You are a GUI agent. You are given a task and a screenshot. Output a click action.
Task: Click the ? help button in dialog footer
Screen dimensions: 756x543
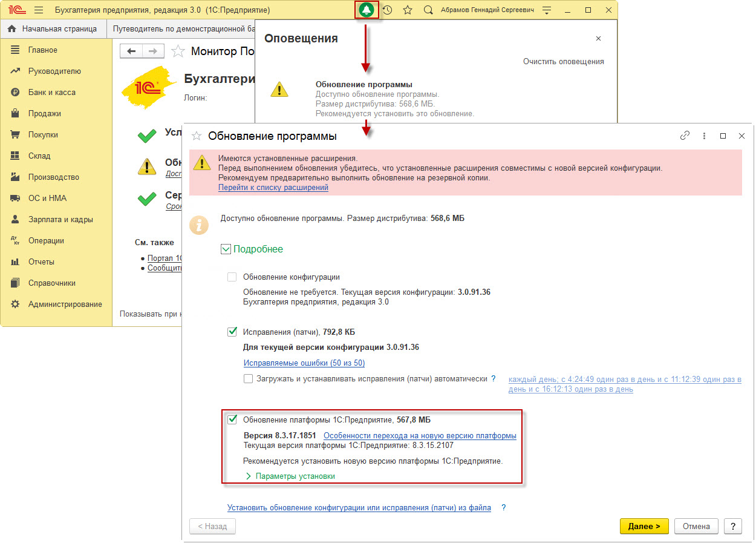733,526
